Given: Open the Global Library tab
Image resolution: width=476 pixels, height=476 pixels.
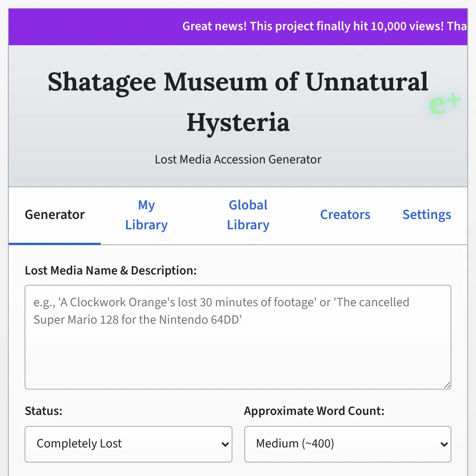Looking at the screenshot, I should pos(248,215).
